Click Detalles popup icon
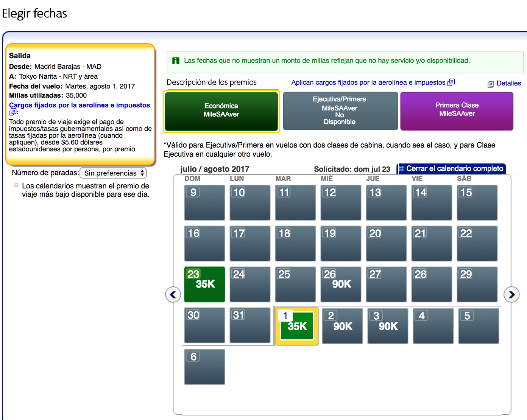This screenshot has width=527, height=420. click(491, 84)
